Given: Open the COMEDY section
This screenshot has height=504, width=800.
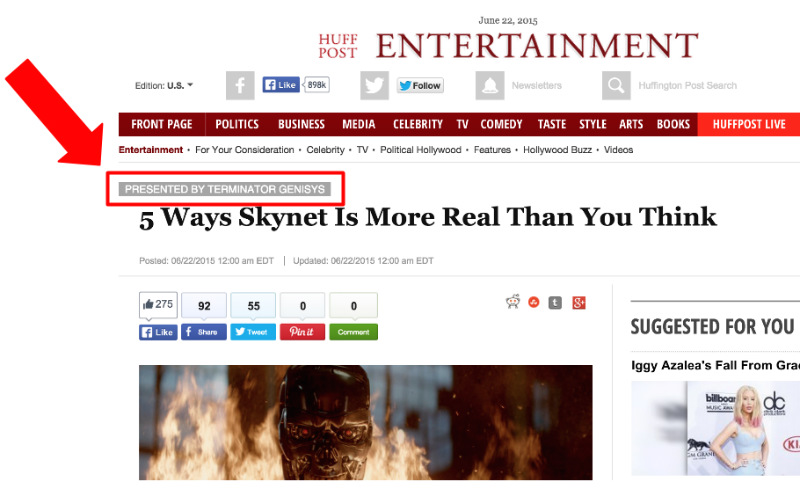Looking at the screenshot, I should click(501, 124).
